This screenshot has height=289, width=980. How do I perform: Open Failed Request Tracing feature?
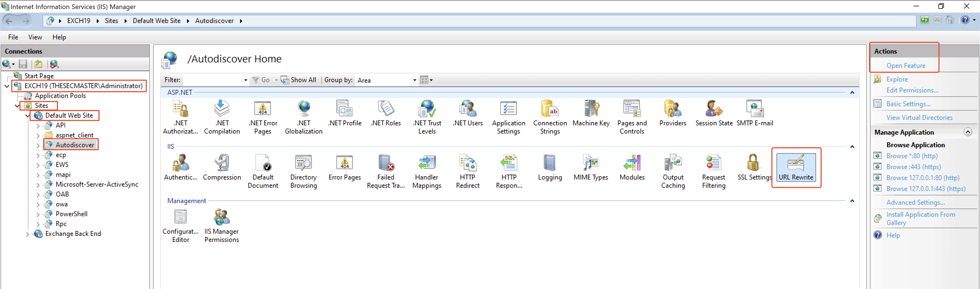click(385, 171)
